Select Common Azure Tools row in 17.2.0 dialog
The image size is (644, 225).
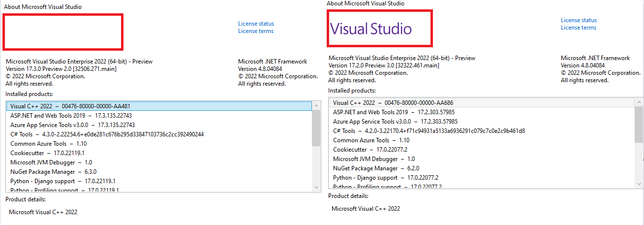(x=482, y=140)
